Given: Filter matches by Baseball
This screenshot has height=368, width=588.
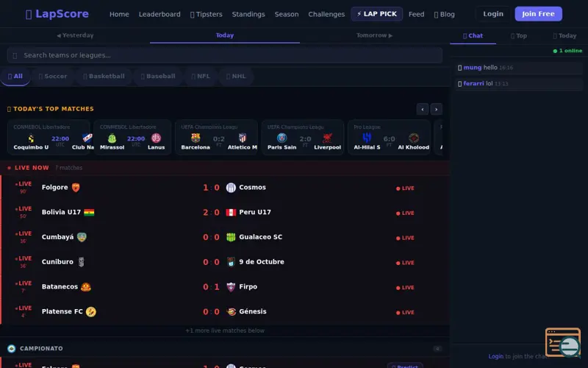Looking at the screenshot, I should (x=158, y=77).
